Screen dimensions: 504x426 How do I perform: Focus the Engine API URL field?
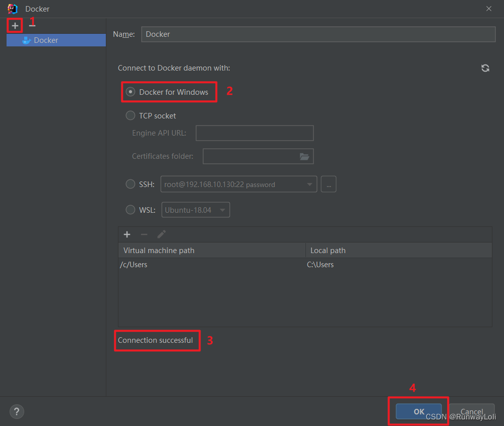255,133
